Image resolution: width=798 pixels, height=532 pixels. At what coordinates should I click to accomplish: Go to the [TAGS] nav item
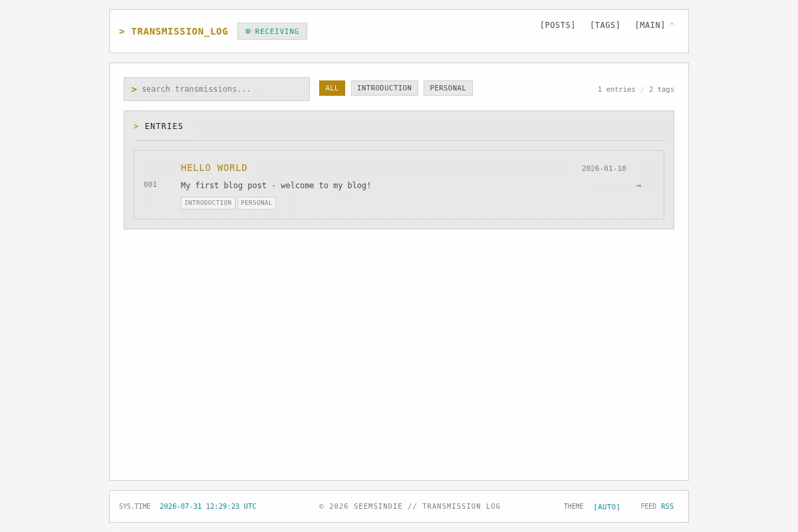tap(605, 25)
